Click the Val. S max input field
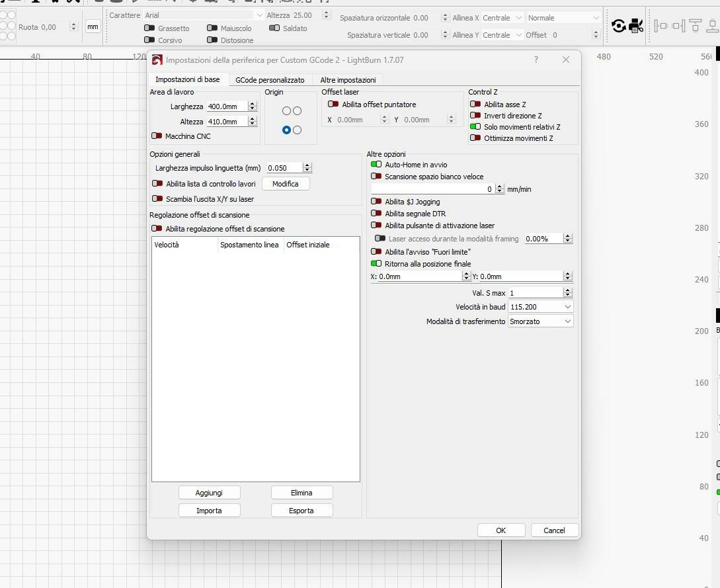Image resolution: width=720 pixels, height=588 pixels. pyautogui.click(x=535, y=293)
